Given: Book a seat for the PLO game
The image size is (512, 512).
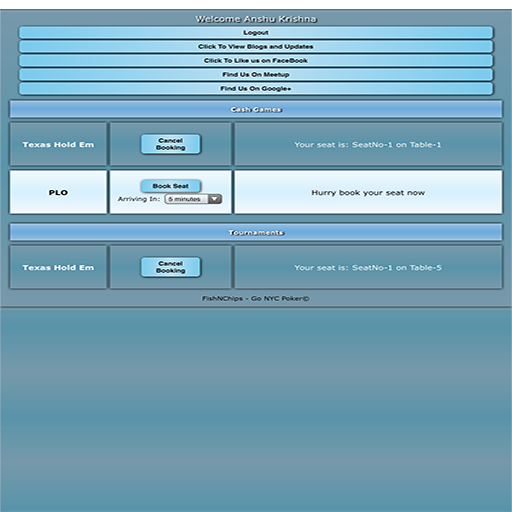Looking at the screenshot, I should pyautogui.click(x=171, y=186).
